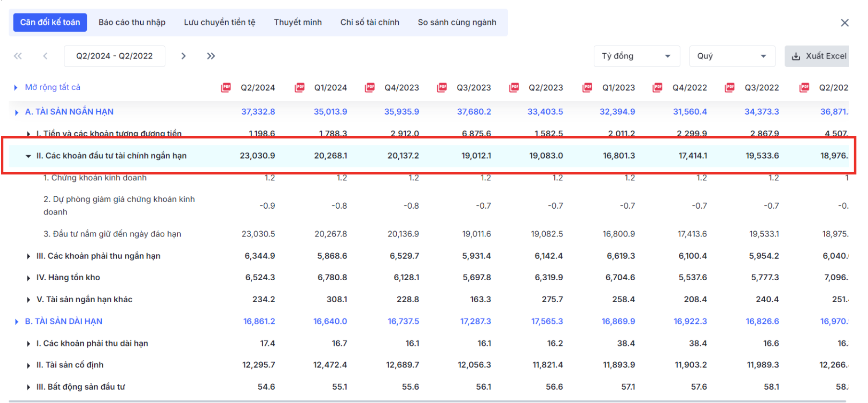
Task: Expand II. Tài sản cố định row
Action: coord(28,366)
